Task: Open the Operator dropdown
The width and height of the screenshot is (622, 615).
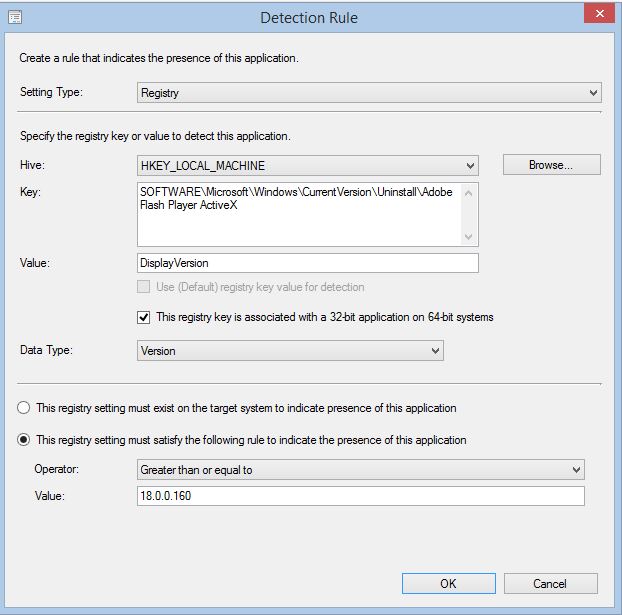Action: (361, 470)
